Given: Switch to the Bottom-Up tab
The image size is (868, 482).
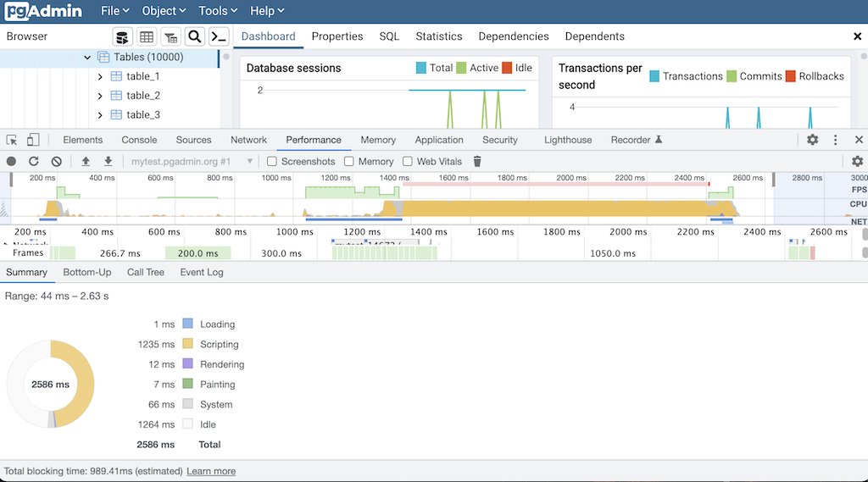Looking at the screenshot, I should (87, 272).
